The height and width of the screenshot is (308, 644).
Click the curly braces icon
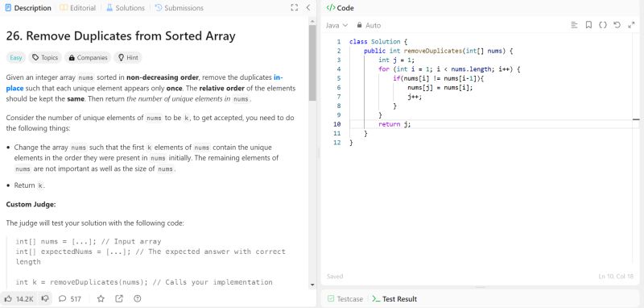click(602, 25)
